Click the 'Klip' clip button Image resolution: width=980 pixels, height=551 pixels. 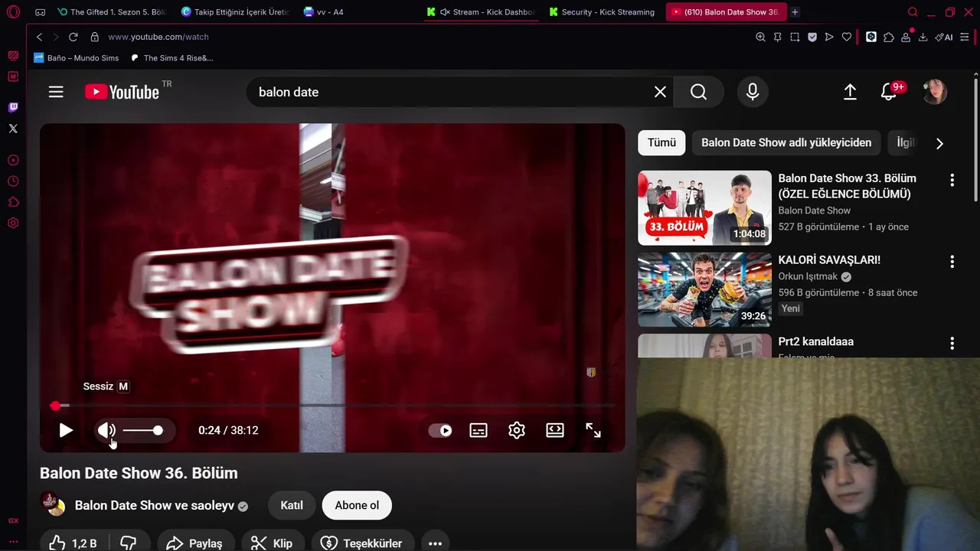pyautogui.click(x=273, y=543)
